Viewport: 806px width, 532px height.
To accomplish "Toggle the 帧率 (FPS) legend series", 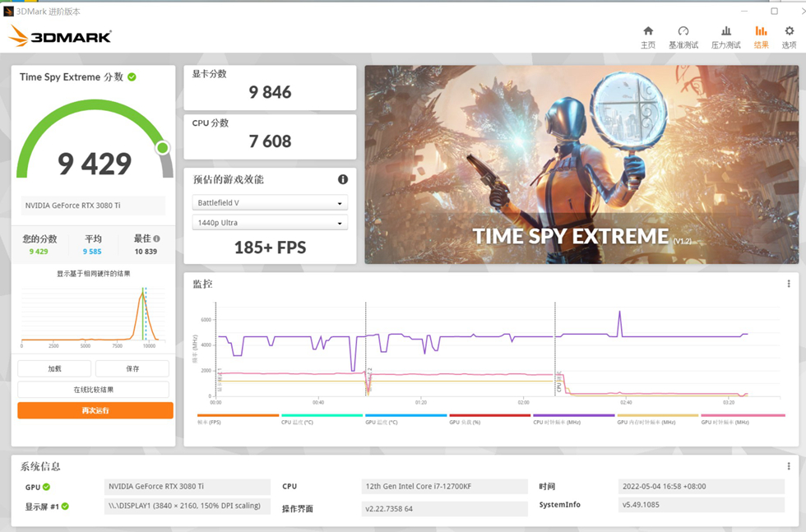I will click(238, 419).
